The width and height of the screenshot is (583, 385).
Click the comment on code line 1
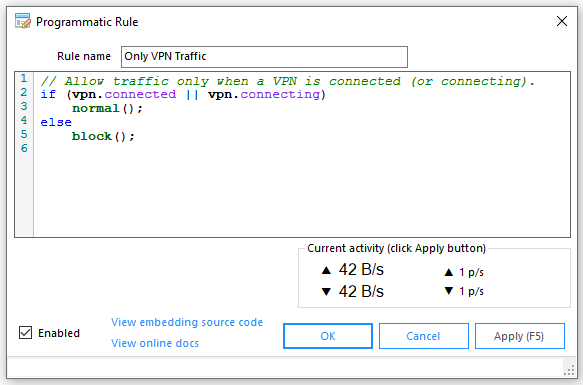tap(287, 81)
